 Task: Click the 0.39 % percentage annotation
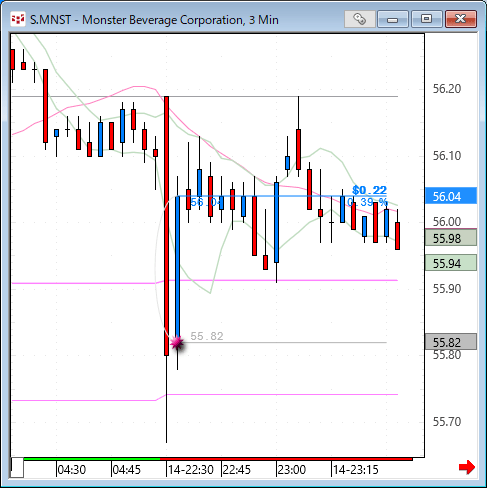(367, 202)
